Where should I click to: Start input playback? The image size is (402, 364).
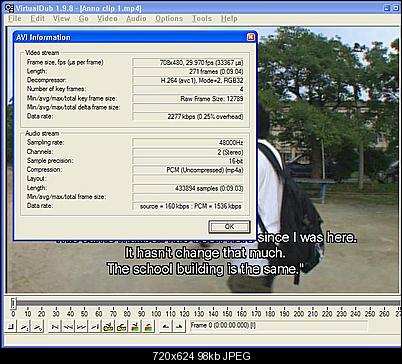[25, 326]
